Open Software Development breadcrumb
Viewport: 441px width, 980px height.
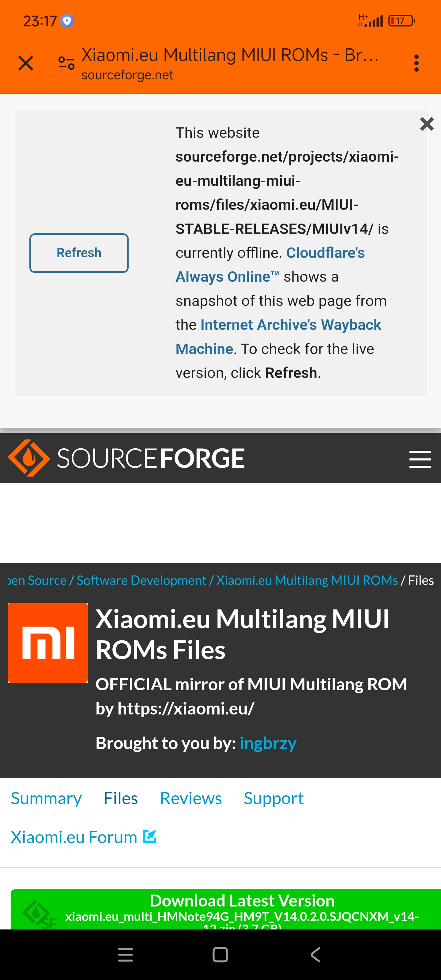[141, 580]
